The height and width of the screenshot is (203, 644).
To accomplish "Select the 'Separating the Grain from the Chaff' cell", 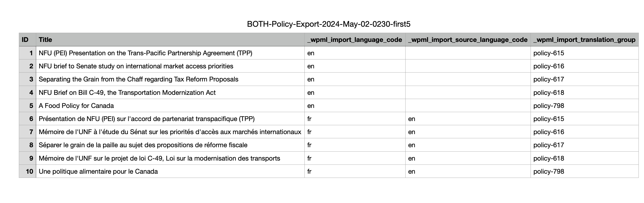I will point(170,79).
